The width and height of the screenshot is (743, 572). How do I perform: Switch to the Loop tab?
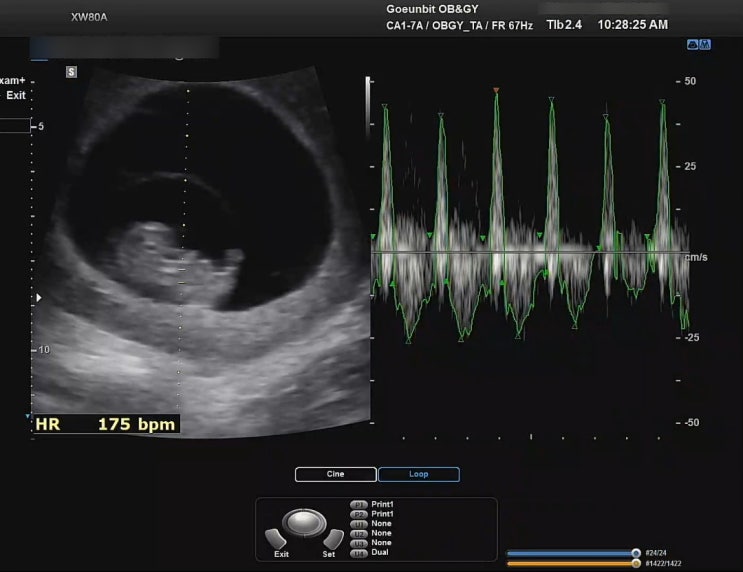pyautogui.click(x=419, y=474)
